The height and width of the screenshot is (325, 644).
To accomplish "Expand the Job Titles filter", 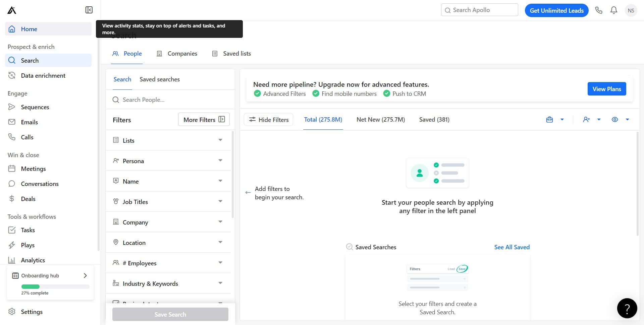I will [168, 202].
